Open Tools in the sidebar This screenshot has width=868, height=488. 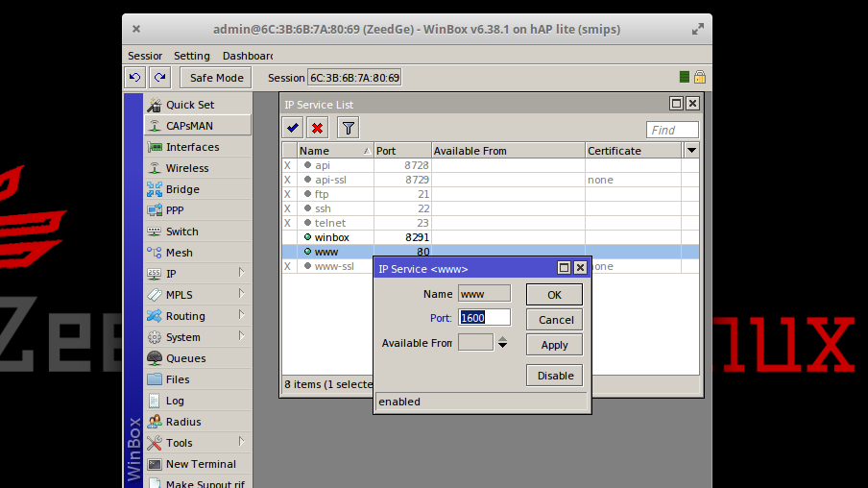pyautogui.click(x=198, y=443)
